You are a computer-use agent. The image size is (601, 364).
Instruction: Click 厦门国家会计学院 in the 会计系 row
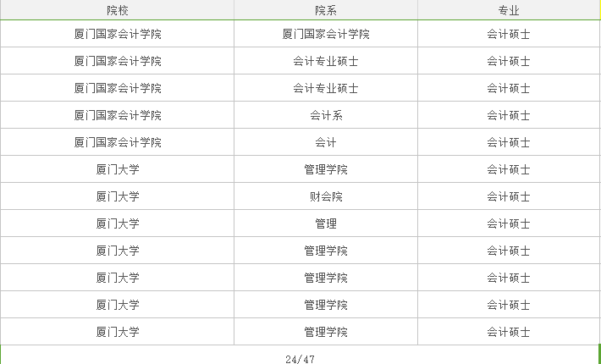click(x=118, y=115)
